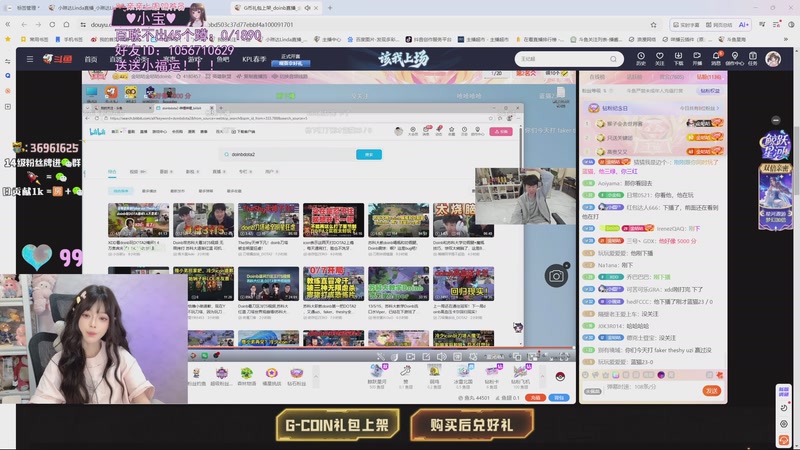Bookmark this page with the star icon

point(654,24)
